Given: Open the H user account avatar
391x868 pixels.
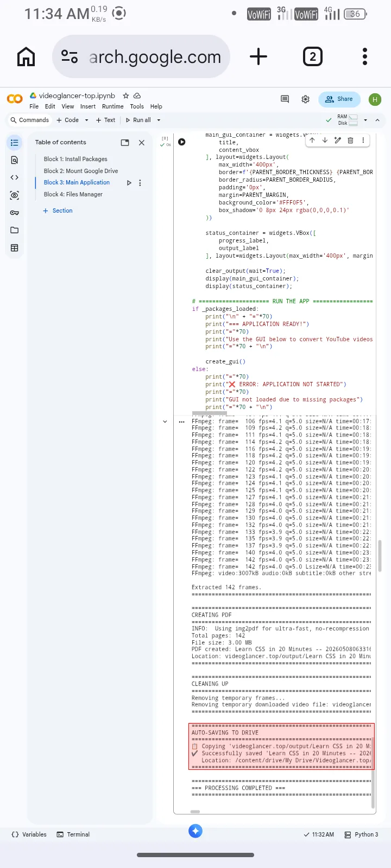Looking at the screenshot, I should pos(375,99).
